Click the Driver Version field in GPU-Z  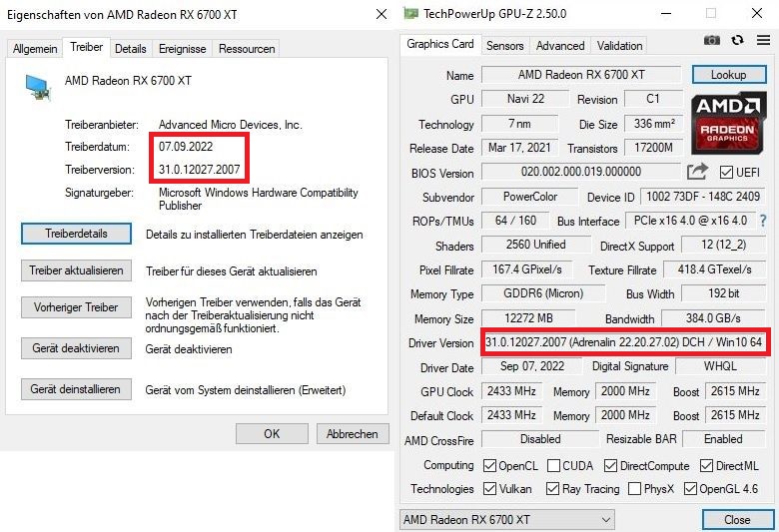tap(623, 341)
